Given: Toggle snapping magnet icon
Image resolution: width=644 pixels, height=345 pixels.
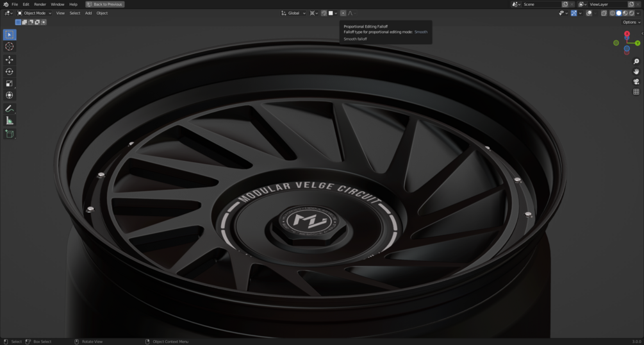Looking at the screenshot, I should tap(324, 13).
